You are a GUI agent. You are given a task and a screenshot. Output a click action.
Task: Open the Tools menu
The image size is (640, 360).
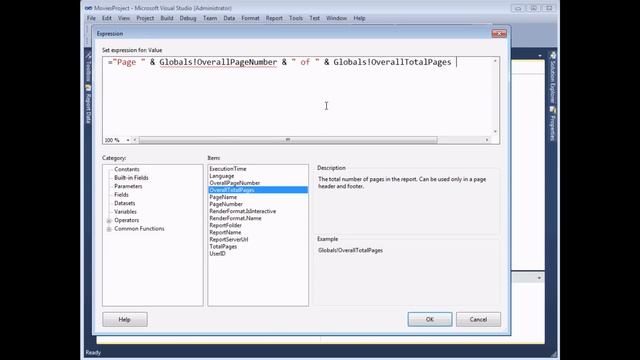pyautogui.click(x=296, y=18)
